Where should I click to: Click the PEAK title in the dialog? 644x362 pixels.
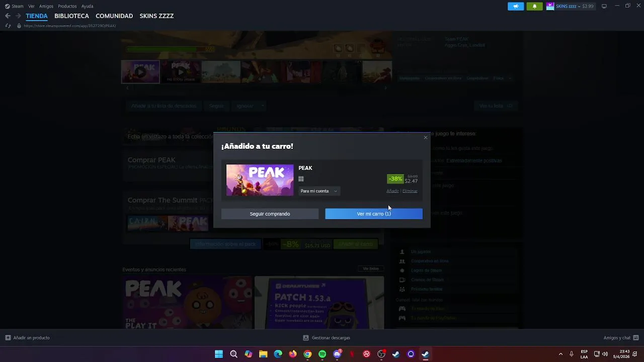click(305, 168)
